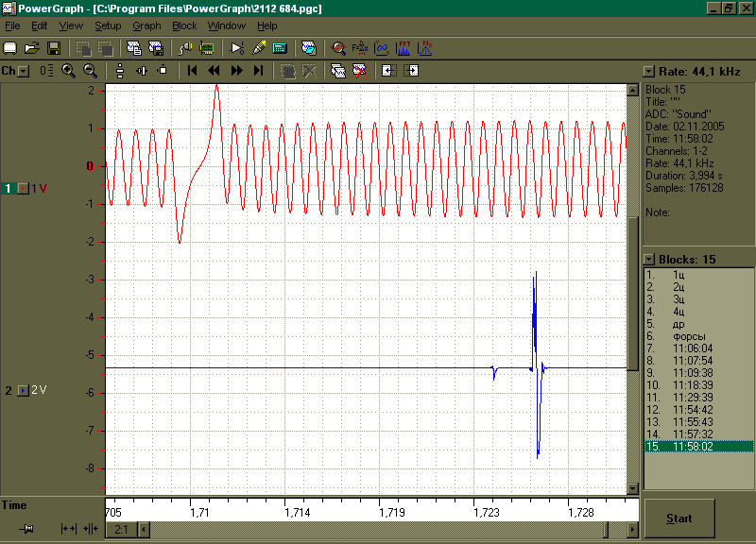Viewport: 756px width, 544px height.
Task: Click the 2:1 time scale button
Action: coord(122,530)
